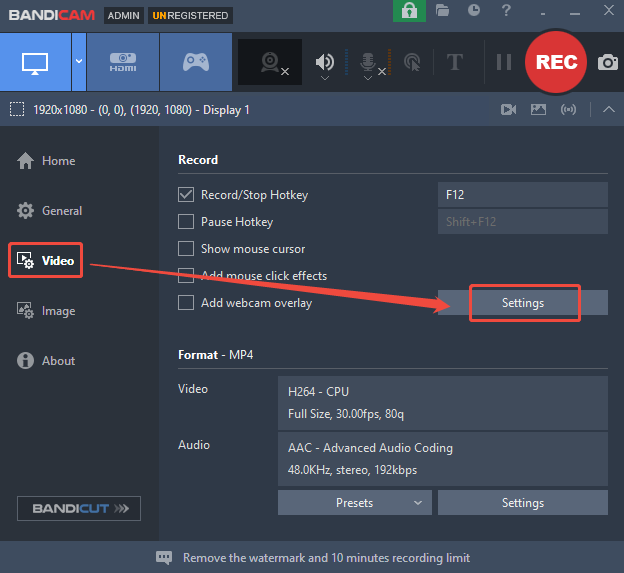The height and width of the screenshot is (573, 624).
Task: Close the Bandicam window
Action: click(608, 10)
